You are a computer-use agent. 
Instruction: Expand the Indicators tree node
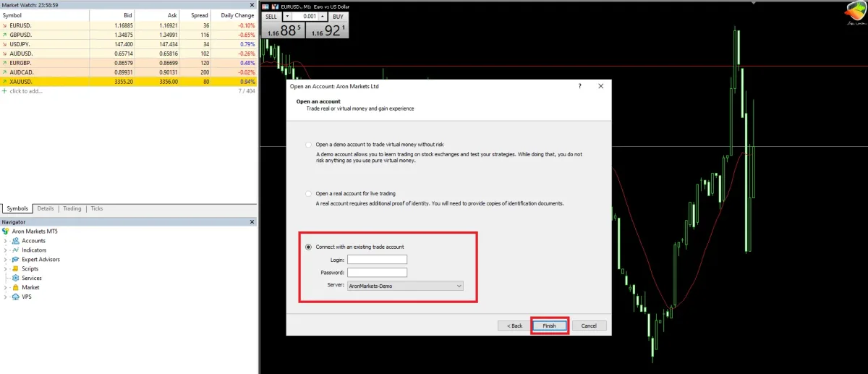coord(6,250)
